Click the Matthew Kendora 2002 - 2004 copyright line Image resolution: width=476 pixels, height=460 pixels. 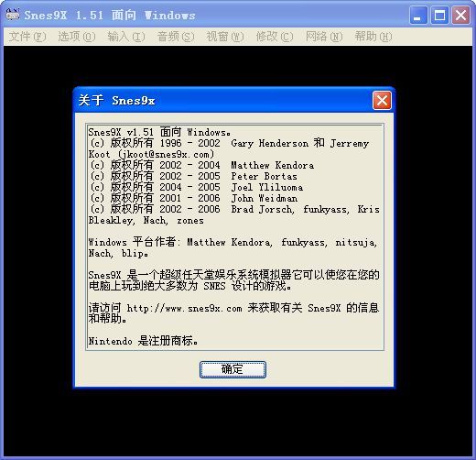(x=202, y=165)
